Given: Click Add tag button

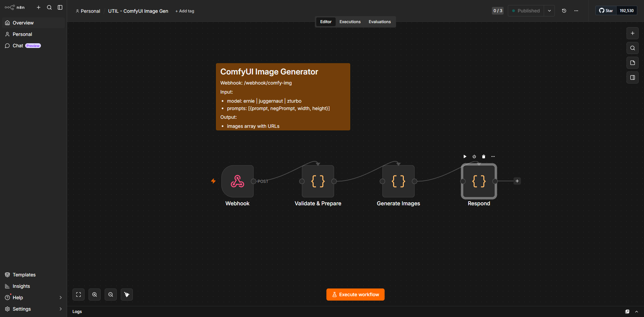Looking at the screenshot, I should pos(185,11).
